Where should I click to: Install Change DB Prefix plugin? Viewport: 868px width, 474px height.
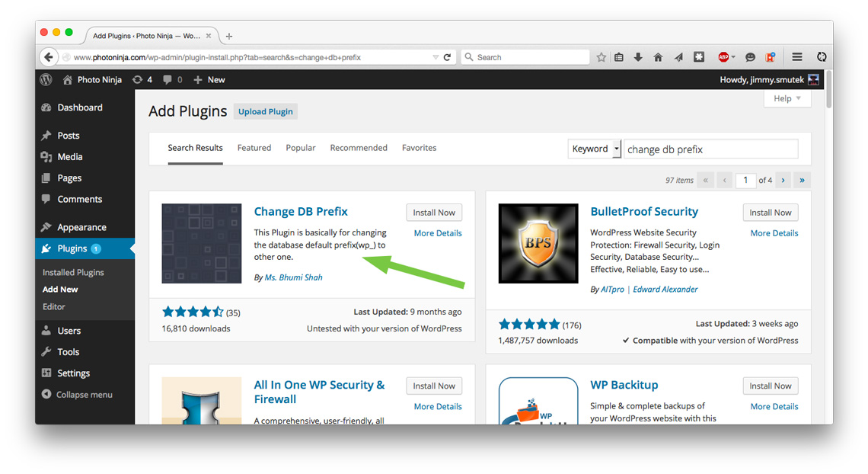tap(434, 213)
